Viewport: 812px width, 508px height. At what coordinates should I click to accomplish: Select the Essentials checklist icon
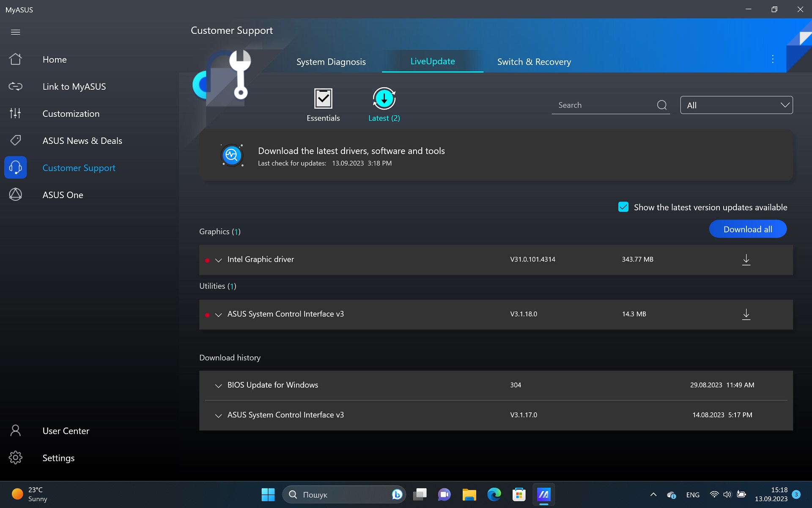click(x=323, y=99)
